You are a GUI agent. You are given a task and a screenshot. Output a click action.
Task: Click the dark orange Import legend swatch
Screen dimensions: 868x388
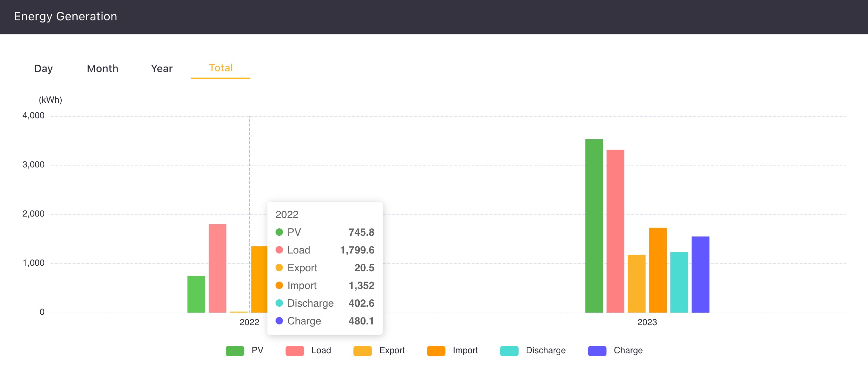436,351
